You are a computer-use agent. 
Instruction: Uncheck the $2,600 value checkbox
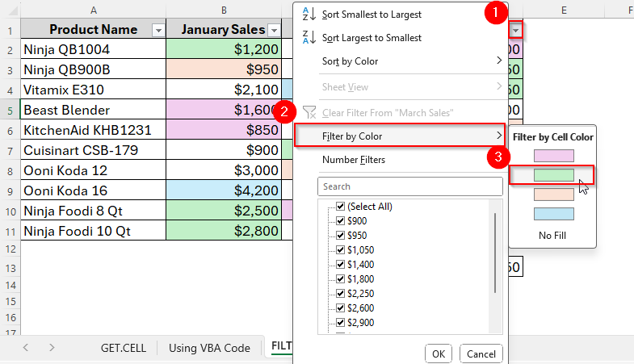coord(340,308)
